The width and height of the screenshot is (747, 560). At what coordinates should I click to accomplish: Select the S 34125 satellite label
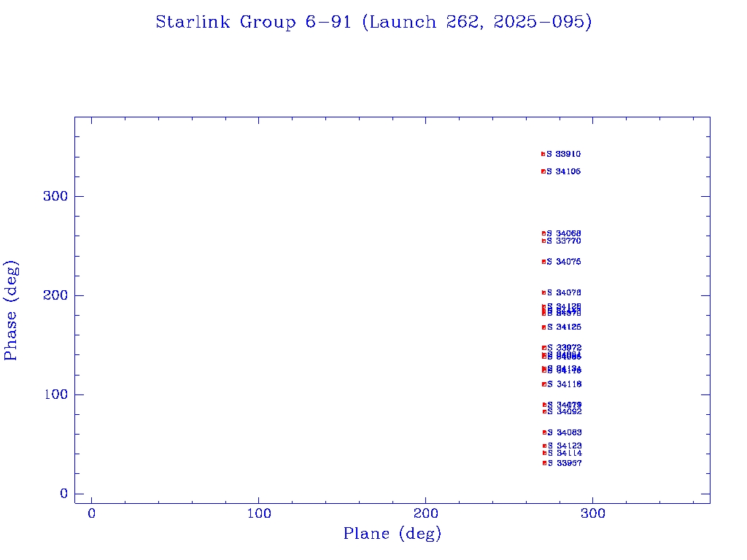564,327
